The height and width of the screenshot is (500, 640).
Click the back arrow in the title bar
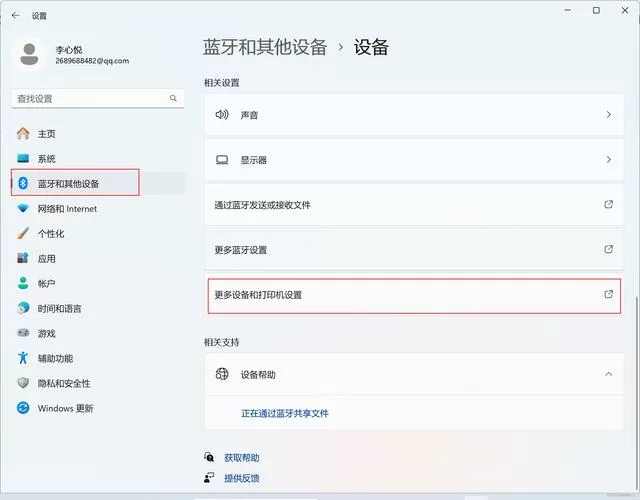tap(16, 16)
